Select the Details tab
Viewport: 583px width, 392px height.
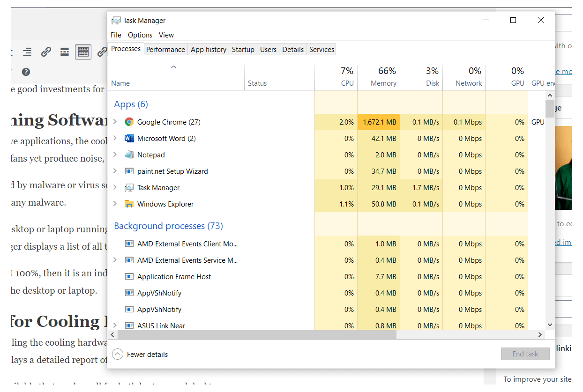pyautogui.click(x=292, y=49)
